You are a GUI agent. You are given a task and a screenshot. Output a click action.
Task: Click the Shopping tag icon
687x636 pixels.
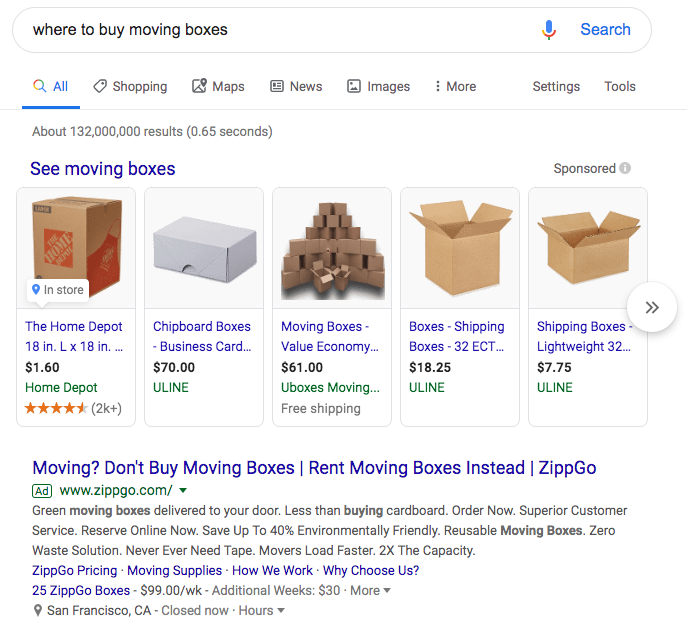100,87
